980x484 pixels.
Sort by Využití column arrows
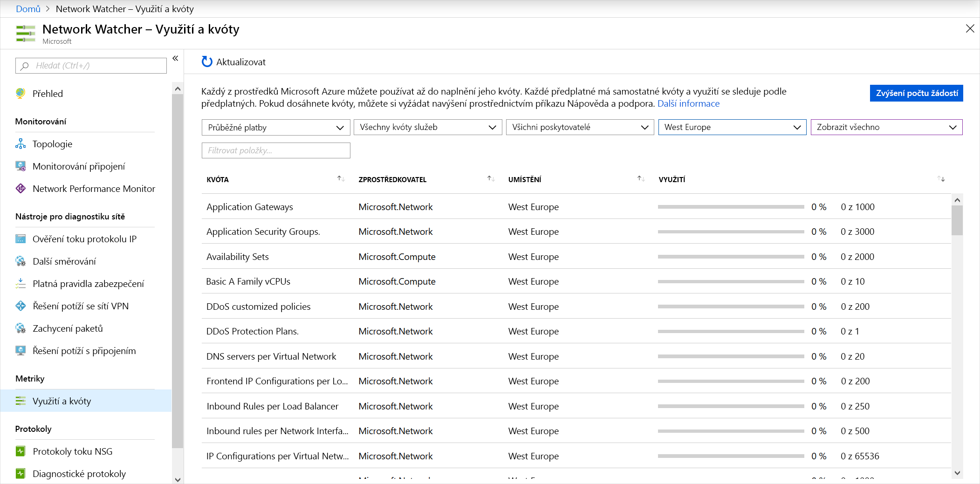point(941,179)
